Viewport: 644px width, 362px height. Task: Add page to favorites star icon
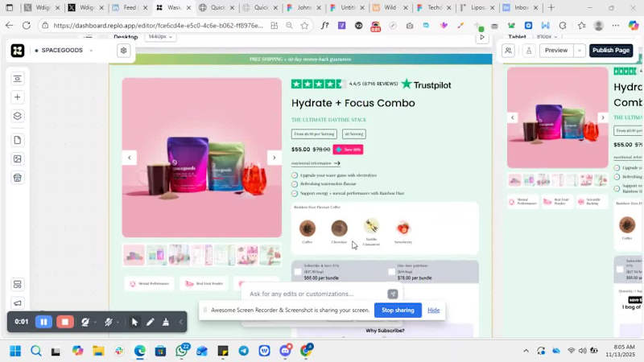coord(304,26)
